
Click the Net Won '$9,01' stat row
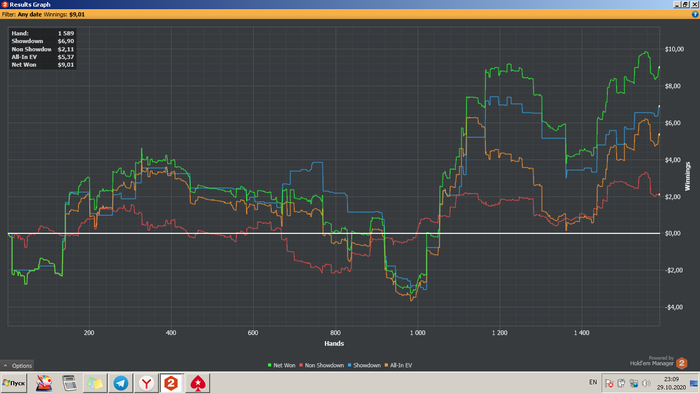(x=43, y=65)
